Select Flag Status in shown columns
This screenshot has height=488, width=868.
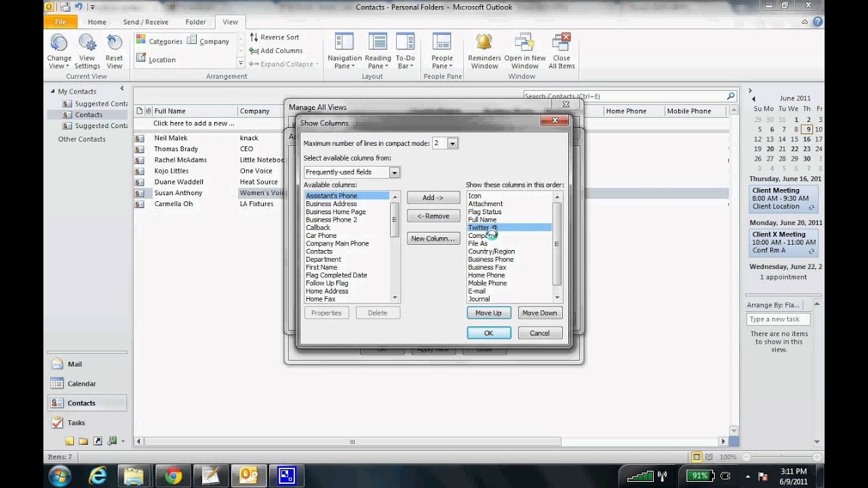click(x=510, y=211)
